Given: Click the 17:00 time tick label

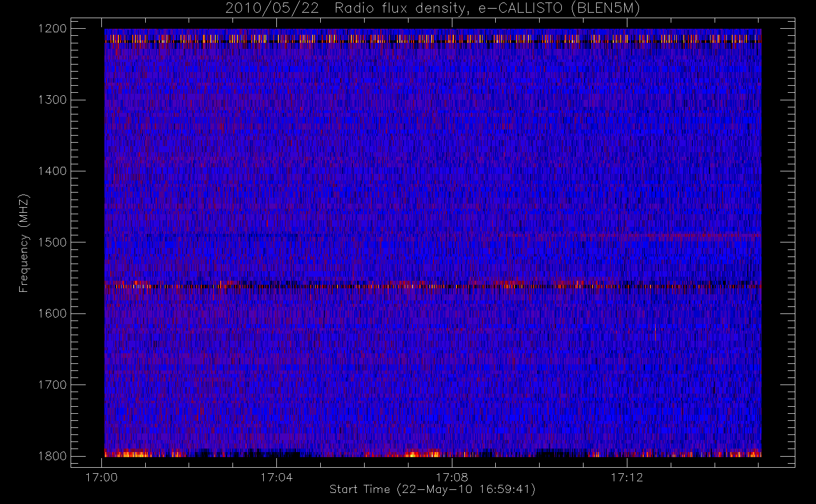Looking at the screenshot, I should pos(101,477).
